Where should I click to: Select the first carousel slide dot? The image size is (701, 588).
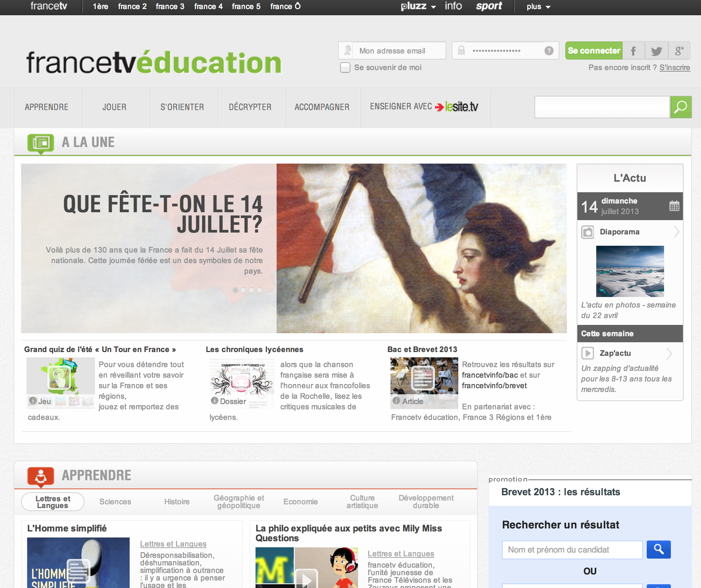point(236,290)
